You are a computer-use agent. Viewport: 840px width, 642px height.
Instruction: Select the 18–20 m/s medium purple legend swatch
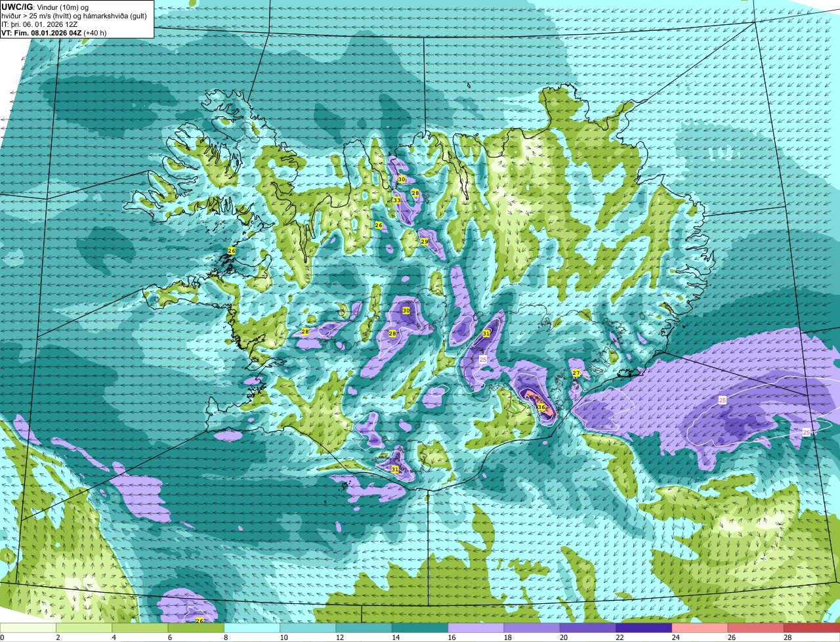533,628
